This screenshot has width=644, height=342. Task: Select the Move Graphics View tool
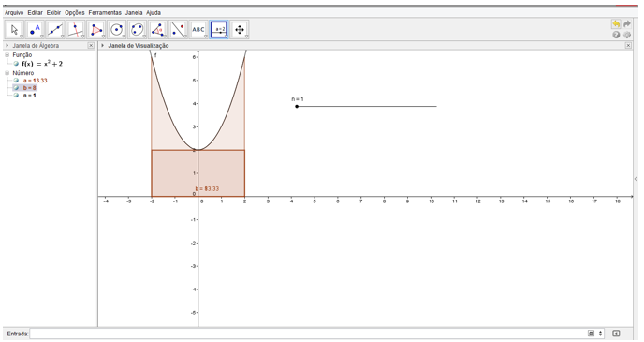[240, 30]
